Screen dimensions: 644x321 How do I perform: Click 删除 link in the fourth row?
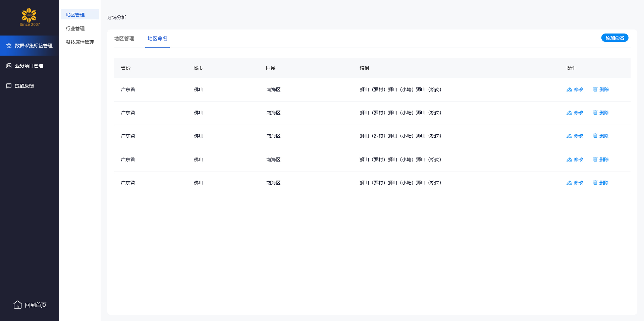[x=604, y=159]
